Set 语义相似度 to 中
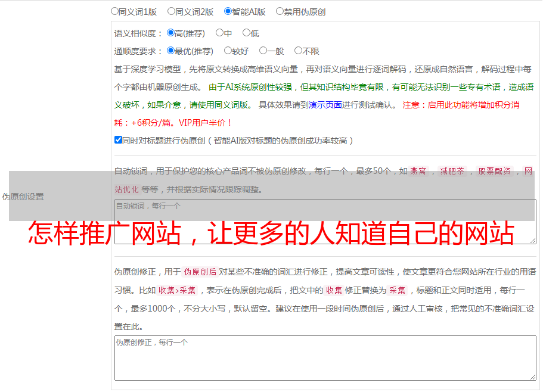The image size is (543, 392). (x=219, y=33)
